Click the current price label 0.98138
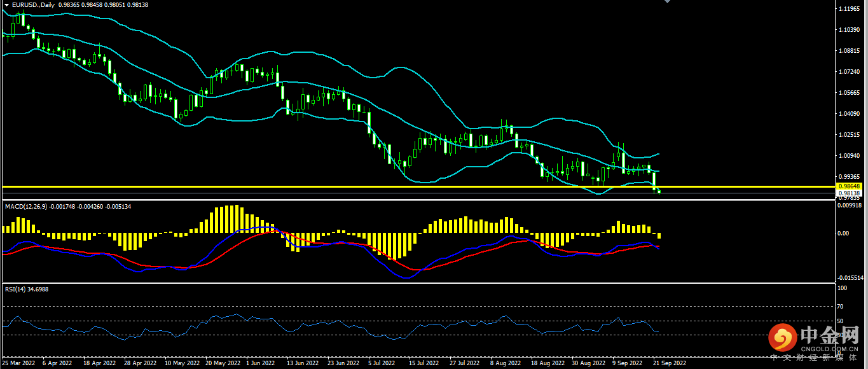This screenshot has width=868, height=369. click(849, 193)
